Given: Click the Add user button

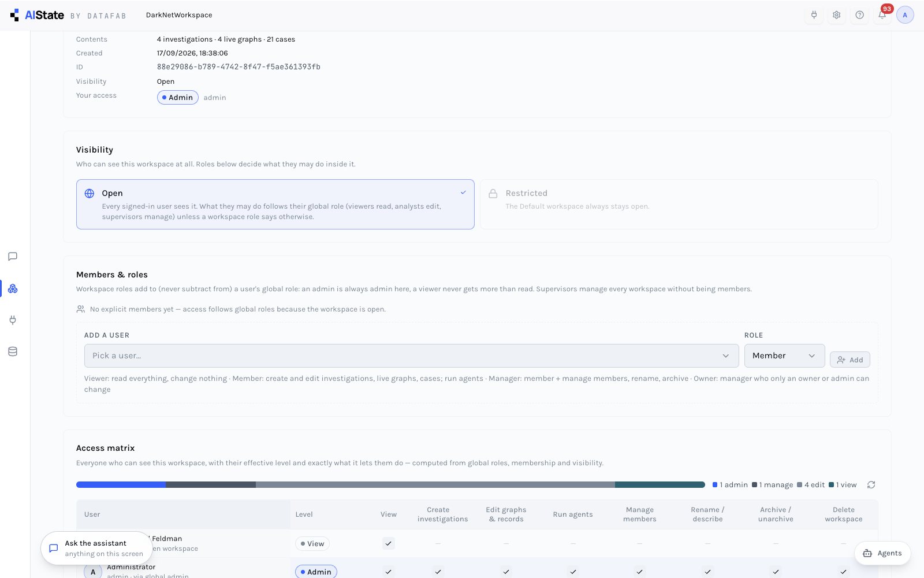Looking at the screenshot, I should pos(850,360).
